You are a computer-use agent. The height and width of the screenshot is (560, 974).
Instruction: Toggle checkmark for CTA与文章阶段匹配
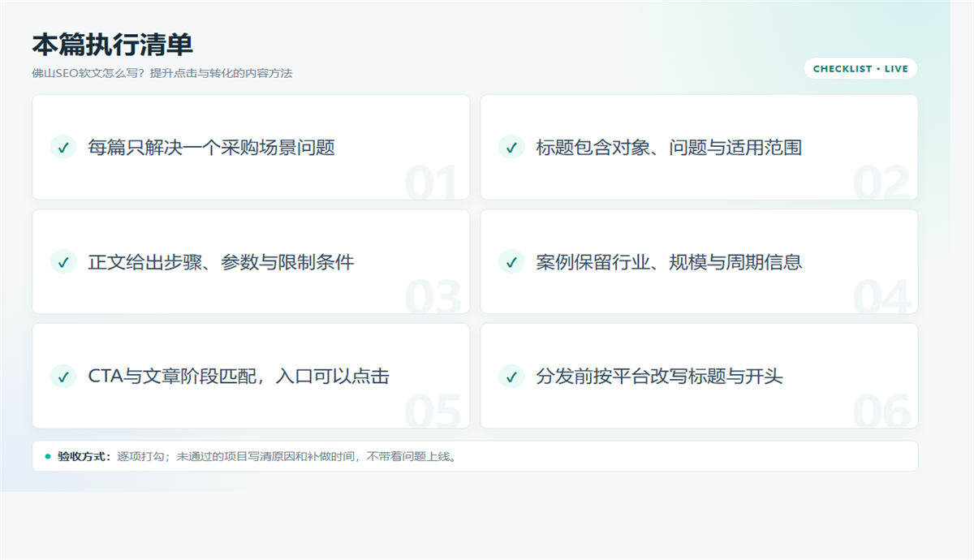tap(63, 376)
